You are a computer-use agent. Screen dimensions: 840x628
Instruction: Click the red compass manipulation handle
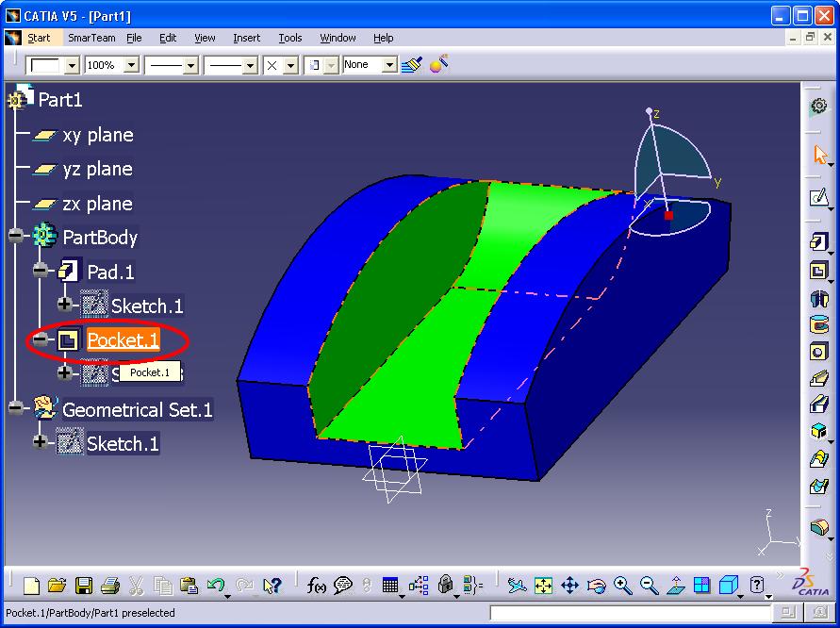click(x=668, y=215)
